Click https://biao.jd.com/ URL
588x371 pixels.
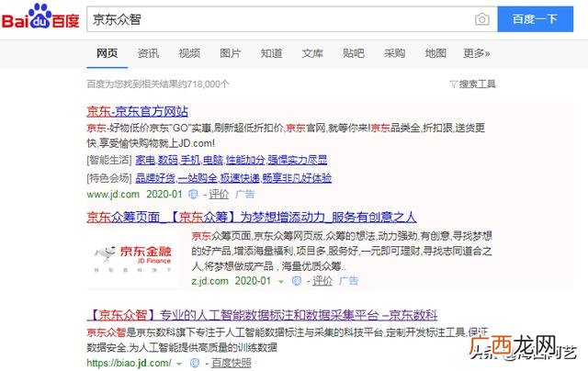129,363
